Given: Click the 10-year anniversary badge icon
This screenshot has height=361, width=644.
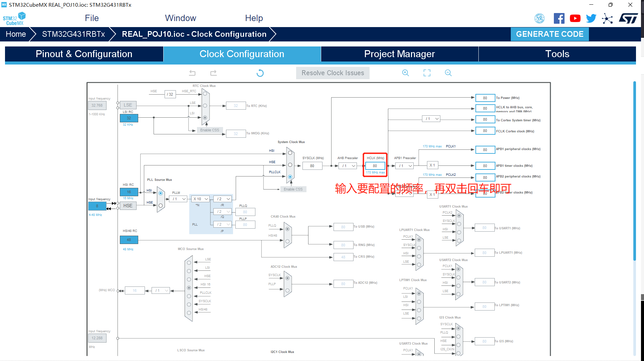Looking at the screenshot, I should click(x=540, y=18).
